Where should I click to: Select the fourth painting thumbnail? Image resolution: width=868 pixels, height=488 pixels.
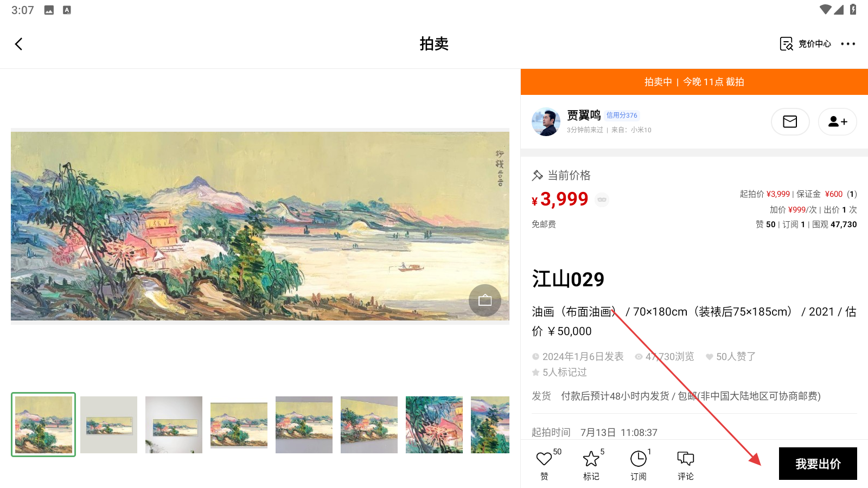click(x=239, y=425)
